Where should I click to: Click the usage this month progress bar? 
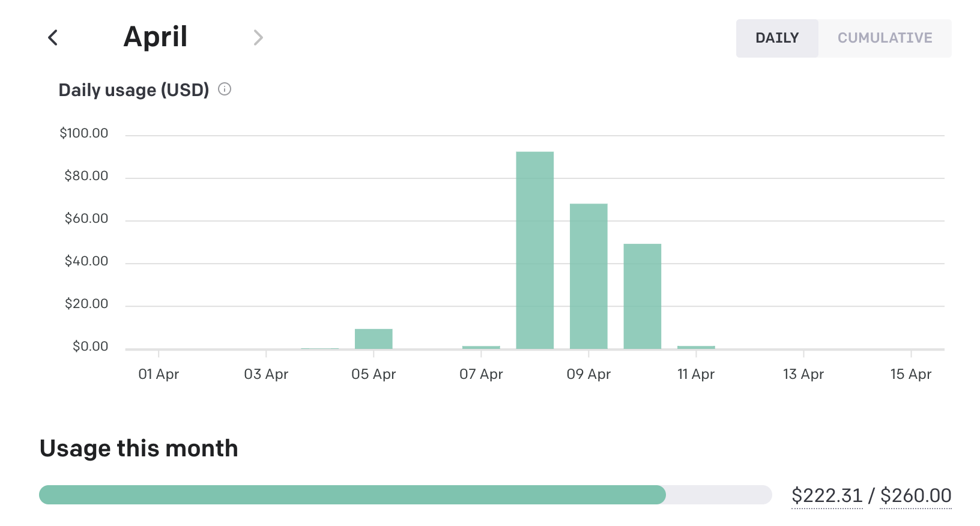(x=405, y=495)
